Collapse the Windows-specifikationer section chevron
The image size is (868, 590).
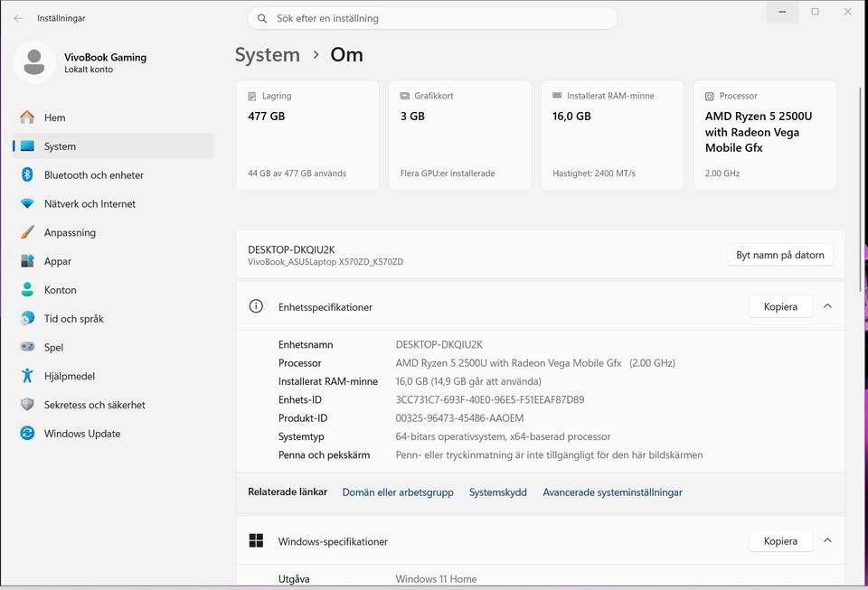coord(827,541)
